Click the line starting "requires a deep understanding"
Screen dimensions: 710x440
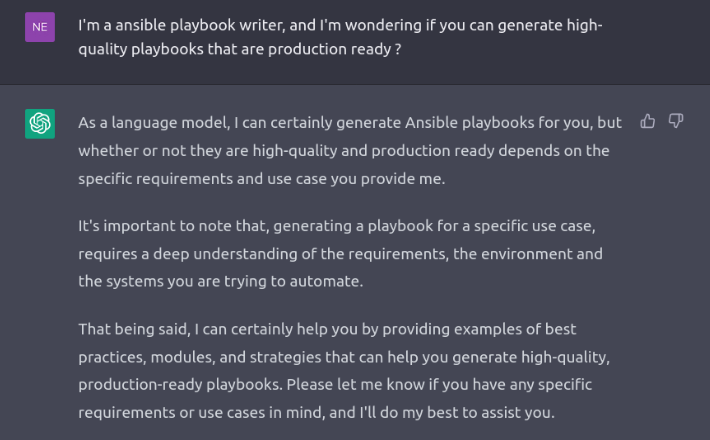point(340,254)
